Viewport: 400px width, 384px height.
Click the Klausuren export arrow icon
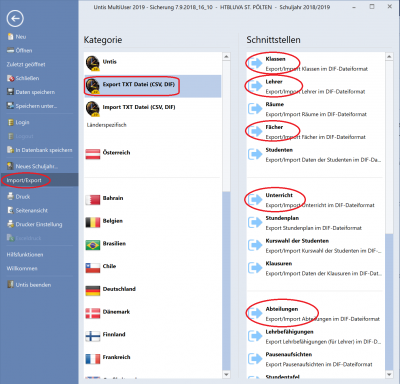(255, 268)
